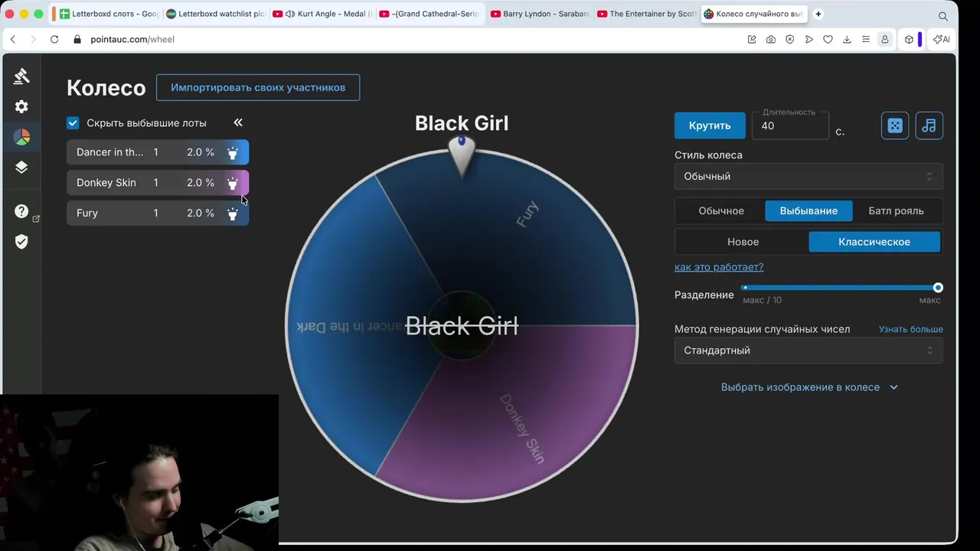Highlight Dancer in the Dark flashlight icon
The image size is (980, 551).
pos(233,152)
